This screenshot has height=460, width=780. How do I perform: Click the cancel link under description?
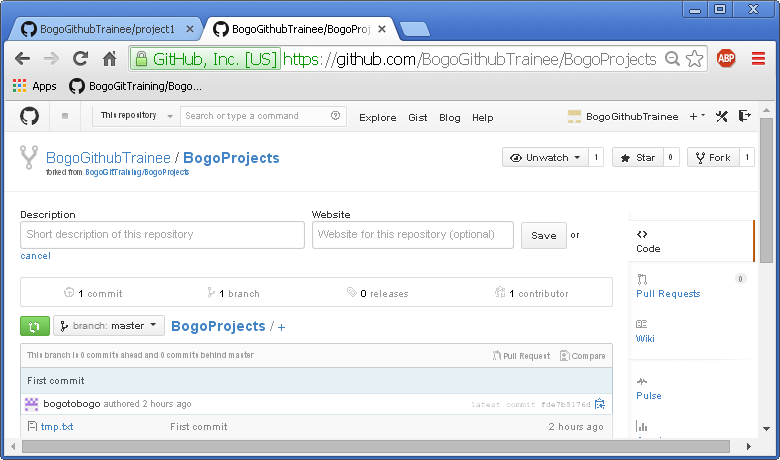point(35,256)
